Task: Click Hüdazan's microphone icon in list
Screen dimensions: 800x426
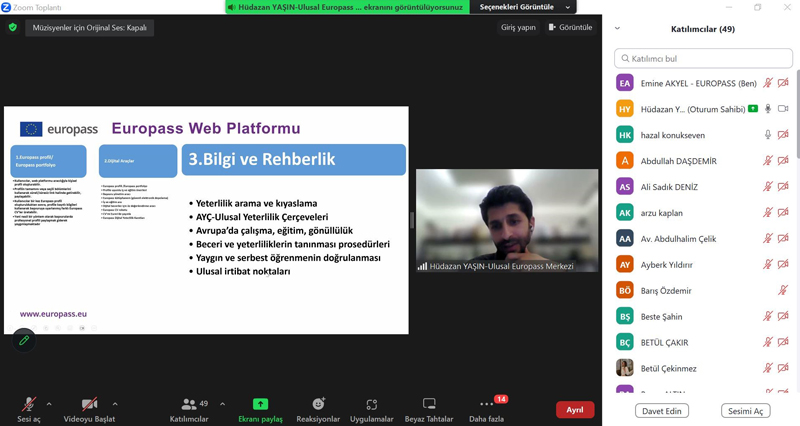Action: 768,109
